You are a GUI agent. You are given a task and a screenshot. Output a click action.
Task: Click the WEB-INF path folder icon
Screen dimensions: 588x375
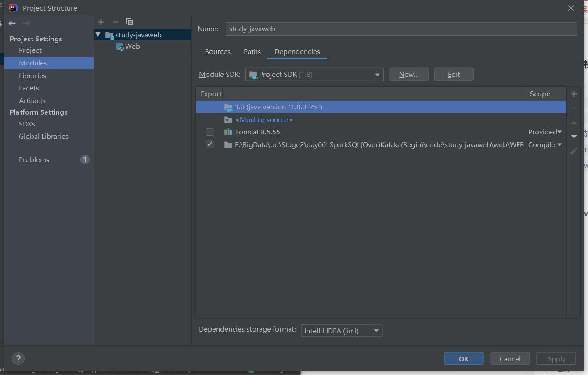click(228, 144)
